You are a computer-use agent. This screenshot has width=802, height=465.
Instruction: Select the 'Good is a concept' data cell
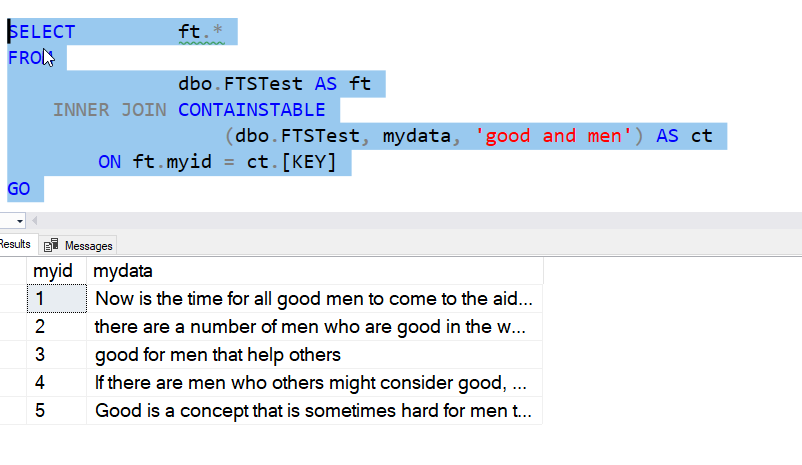313,410
